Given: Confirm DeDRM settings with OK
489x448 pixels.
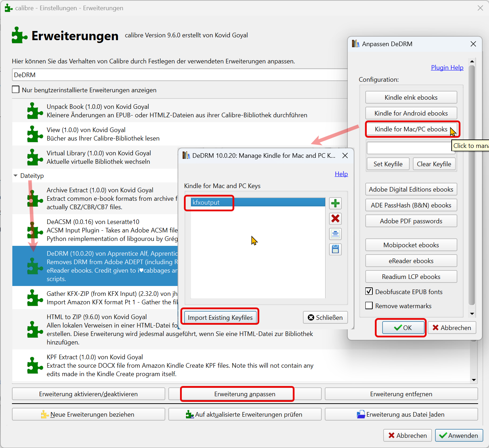Looking at the screenshot, I should tap(403, 328).
